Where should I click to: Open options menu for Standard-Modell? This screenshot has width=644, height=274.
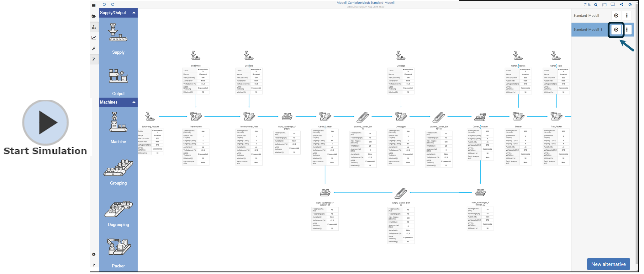click(627, 16)
